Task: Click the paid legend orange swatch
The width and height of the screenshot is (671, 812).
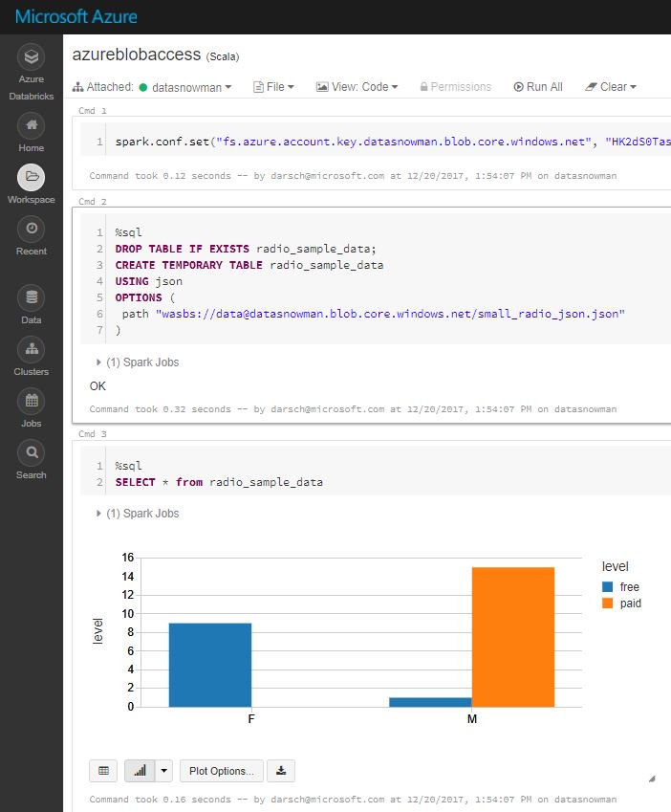Action: [607, 604]
